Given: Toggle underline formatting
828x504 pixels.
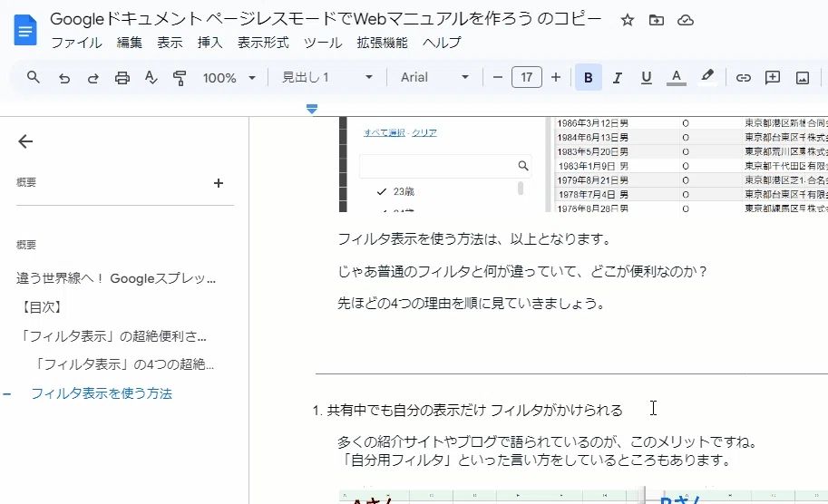Looking at the screenshot, I should pos(646,78).
